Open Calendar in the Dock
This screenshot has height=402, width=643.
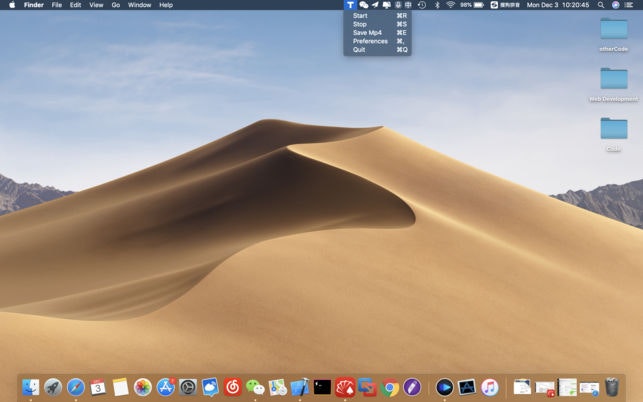coord(98,387)
